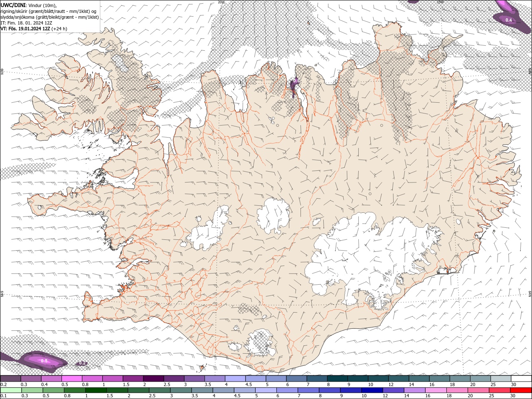Screen dimensions: 532x399
Task: Click the violet swatch starting at 12 in lower row
Action: [x=393, y=390]
